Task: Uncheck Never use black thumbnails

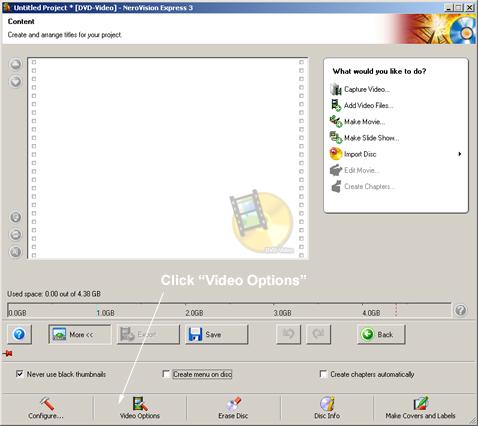Action: [20, 374]
